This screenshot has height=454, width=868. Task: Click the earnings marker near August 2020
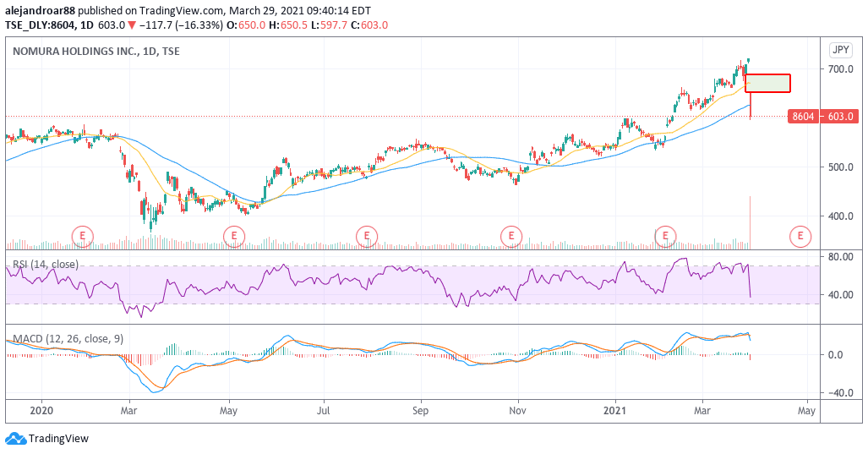(x=367, y=237)
